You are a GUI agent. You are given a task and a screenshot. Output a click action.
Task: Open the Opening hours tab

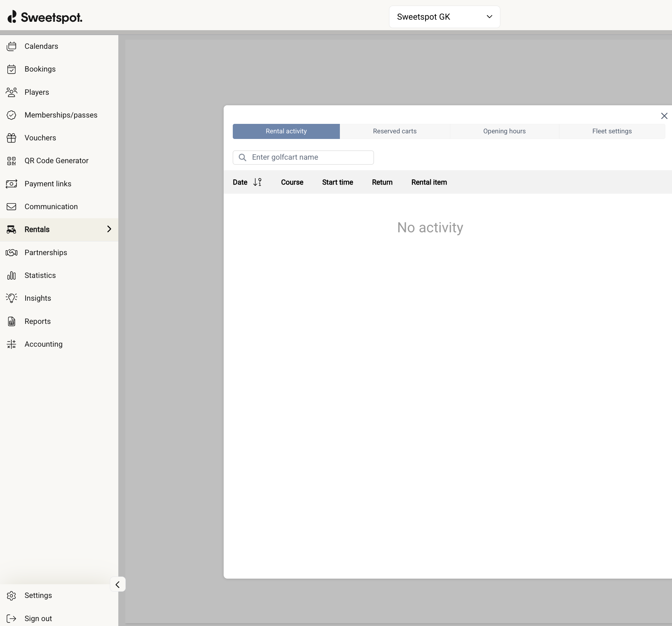pos(505,131)
